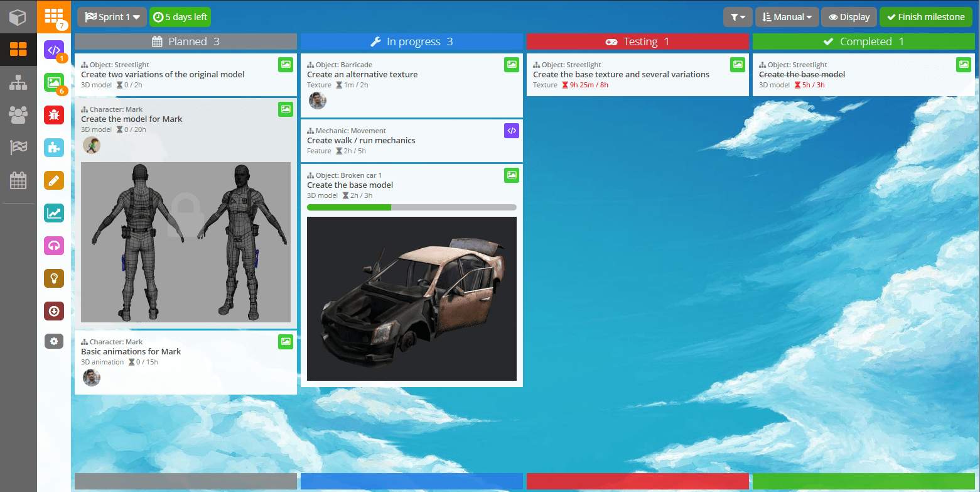The height and width of the screenshot is (492, 980).
Task: Select the purple code category icon in sidebar
Action: (x=54, y=50)
